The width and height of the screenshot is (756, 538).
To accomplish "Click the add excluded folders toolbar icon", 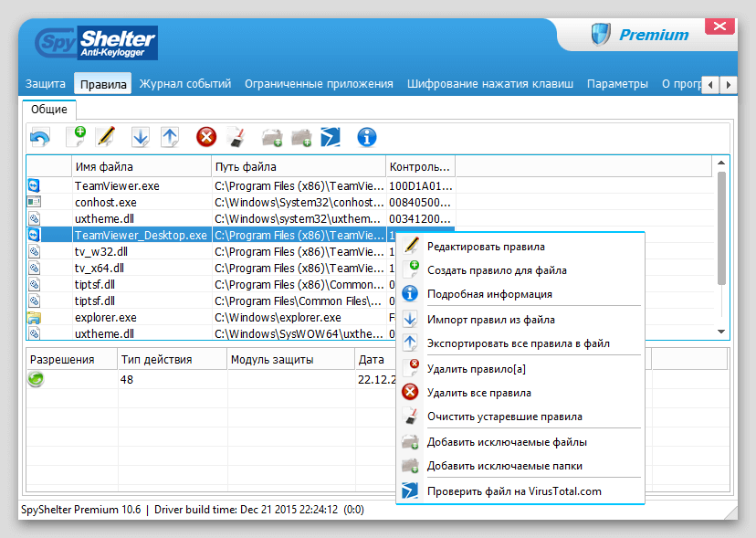I will click(x=301, y=138).
